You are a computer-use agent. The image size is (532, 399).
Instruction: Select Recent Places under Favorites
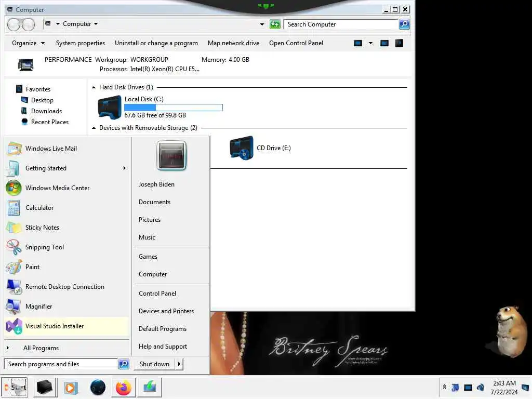pyautogui.click(x=50, y=122)
